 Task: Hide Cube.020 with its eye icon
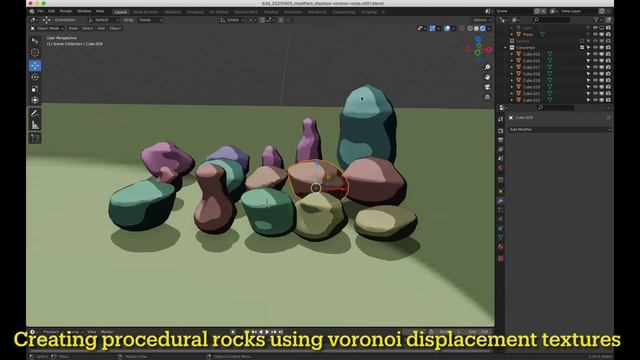(595, 87)
